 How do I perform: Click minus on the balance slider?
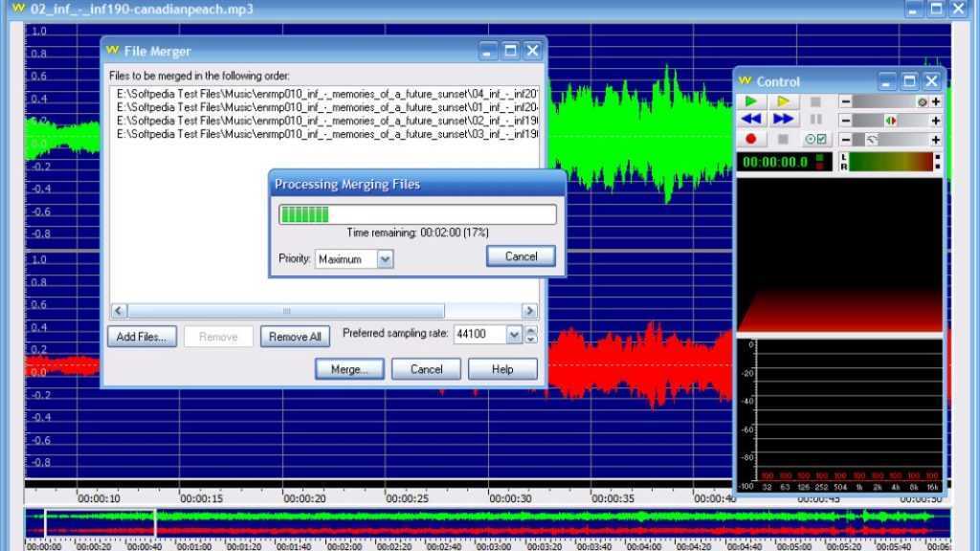[x=846, y=121]
